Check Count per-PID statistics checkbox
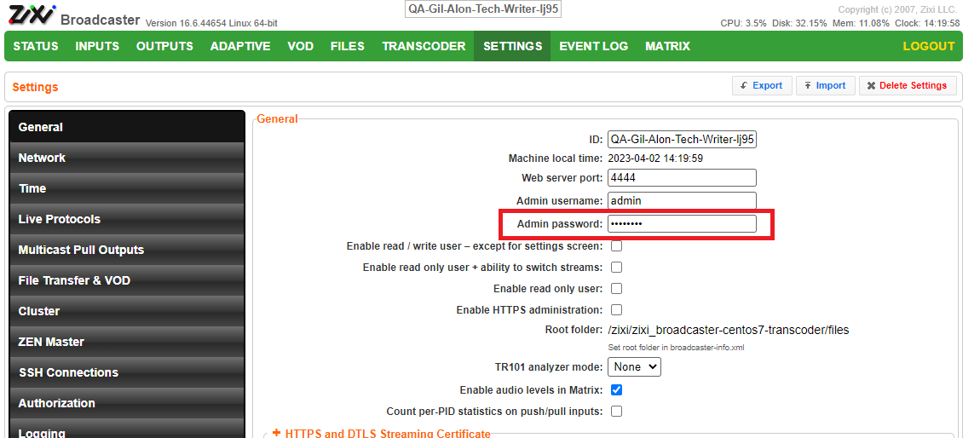This screenshot has width=980, height=438. coord(616,412)
